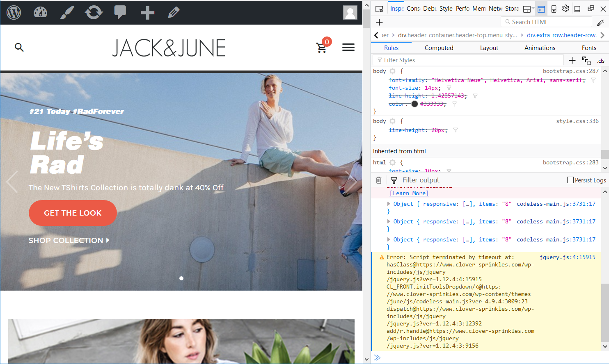Open the shopping cart icon
609x364 pixels.
[x=322, y=48]
